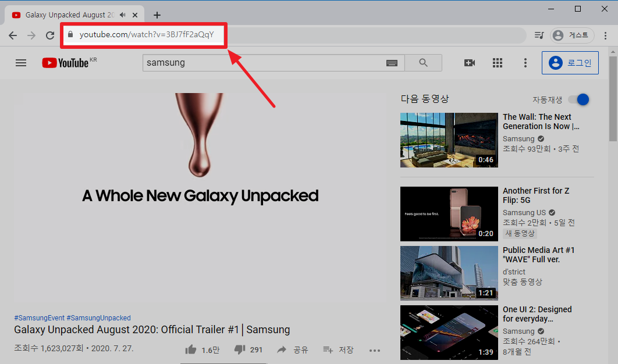The width and height of the screenshot is (618, 364).
Task: Open Public Media Art WAVE thumbnail
Action: pos(449,273)
